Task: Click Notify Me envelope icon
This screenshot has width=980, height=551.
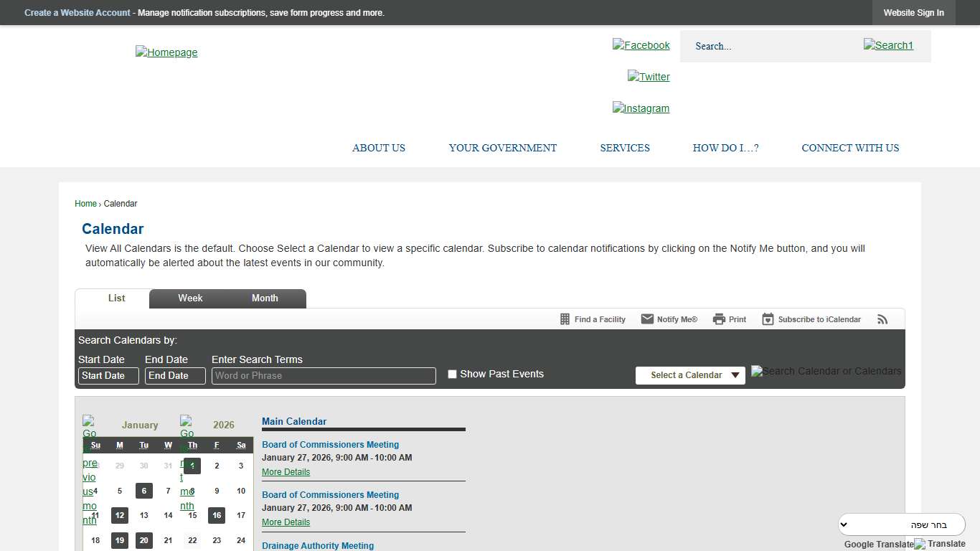Action: pyautogui.click(x=647, y=319)
